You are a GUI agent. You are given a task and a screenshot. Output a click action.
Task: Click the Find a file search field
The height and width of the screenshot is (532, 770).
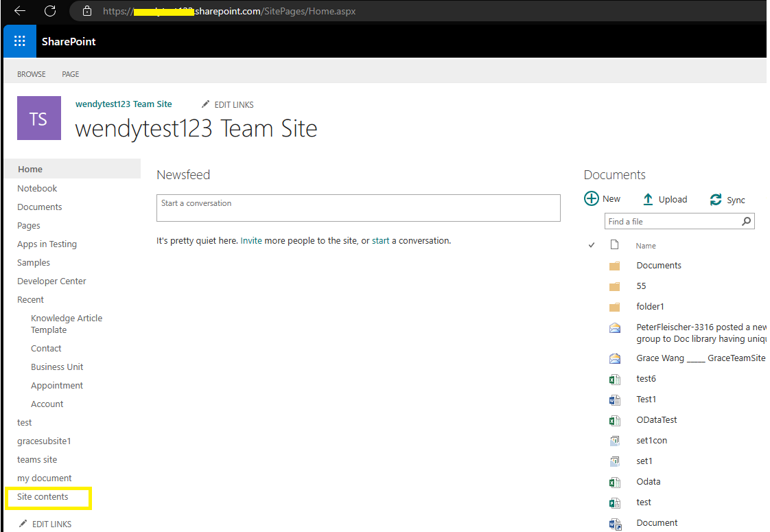(x=673, y=222)
